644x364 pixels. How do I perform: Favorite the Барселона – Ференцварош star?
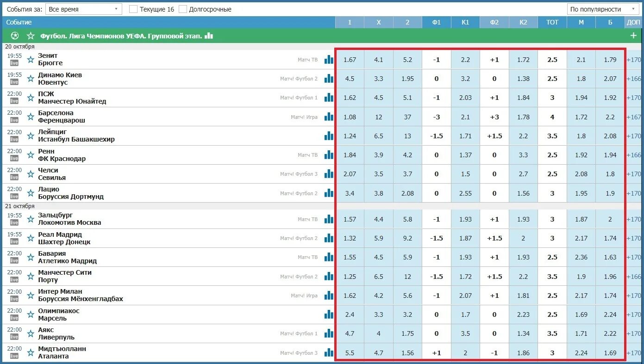[31, 117]
